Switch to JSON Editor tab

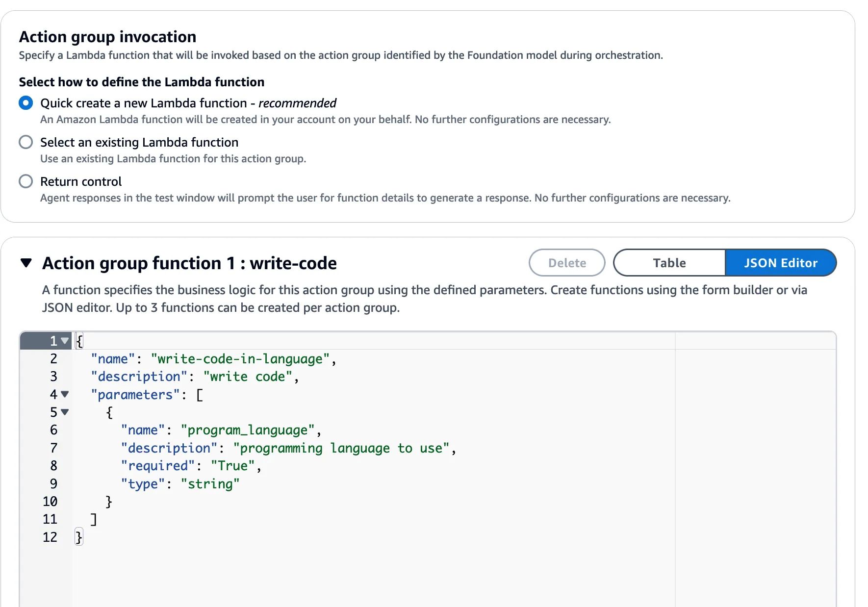coord(781,263)
